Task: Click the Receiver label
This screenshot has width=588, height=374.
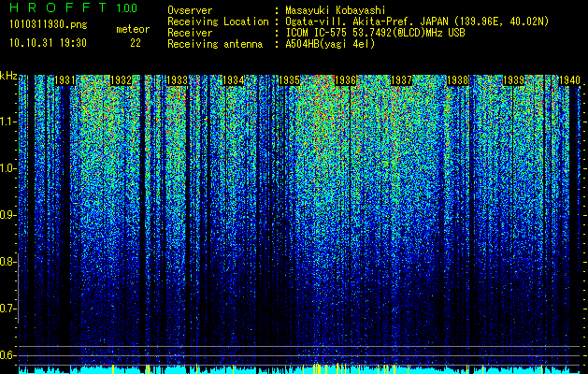Action: [x=190, y=33]
